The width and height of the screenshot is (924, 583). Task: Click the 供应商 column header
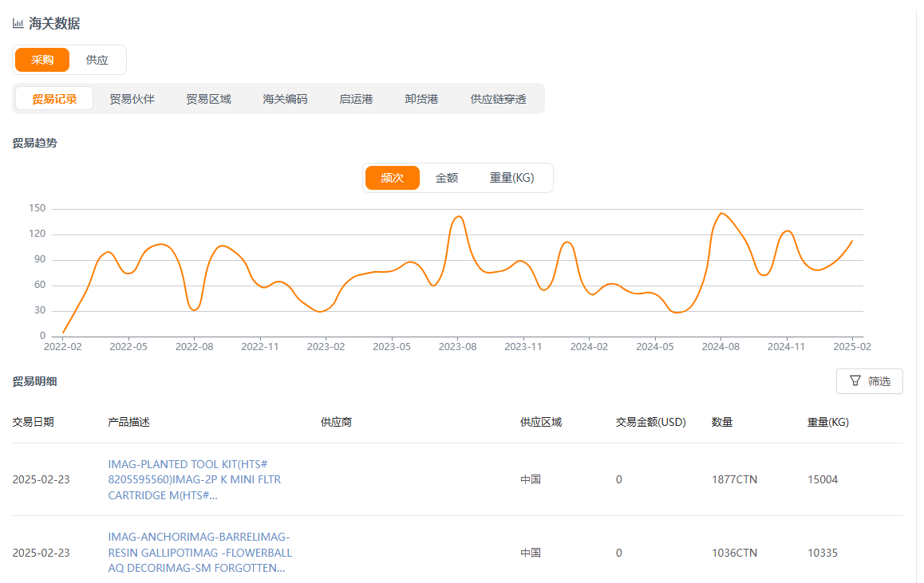[336, 422]
